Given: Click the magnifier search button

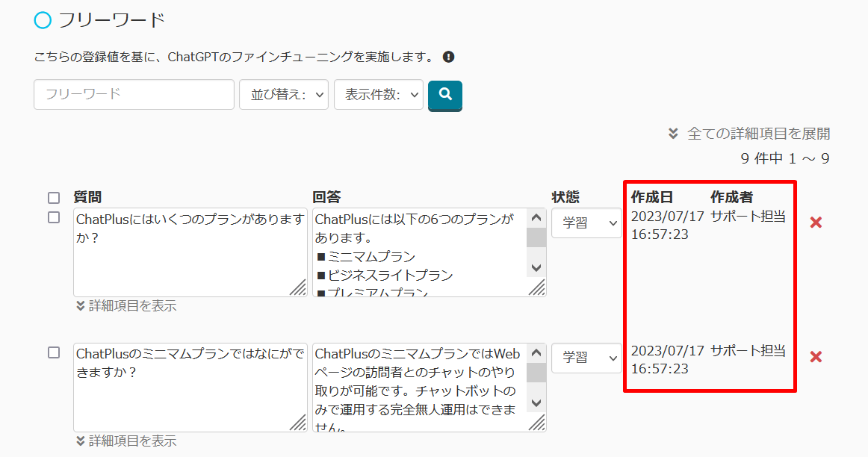Looking at the screenshot, I should point(445,95).
